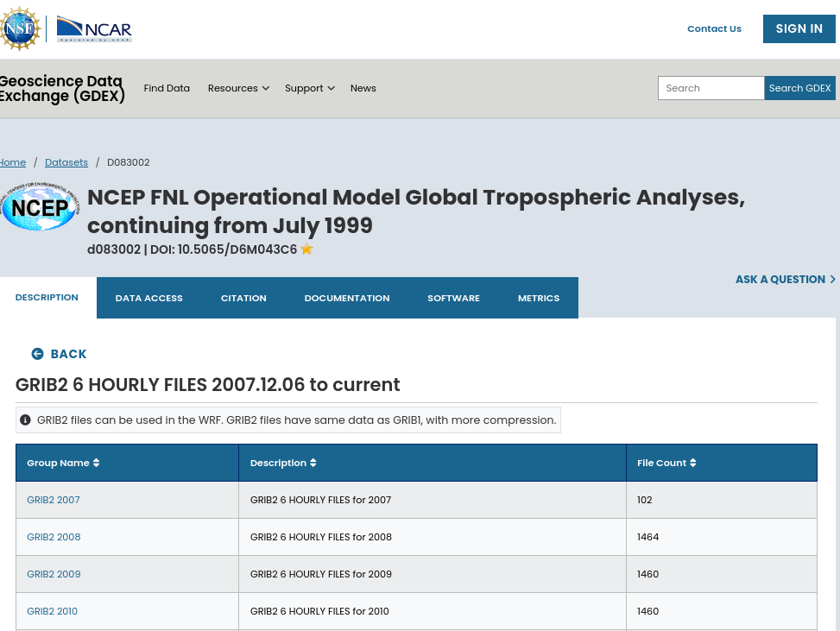Click the NSF logo icon

click(x=19, y=28)
